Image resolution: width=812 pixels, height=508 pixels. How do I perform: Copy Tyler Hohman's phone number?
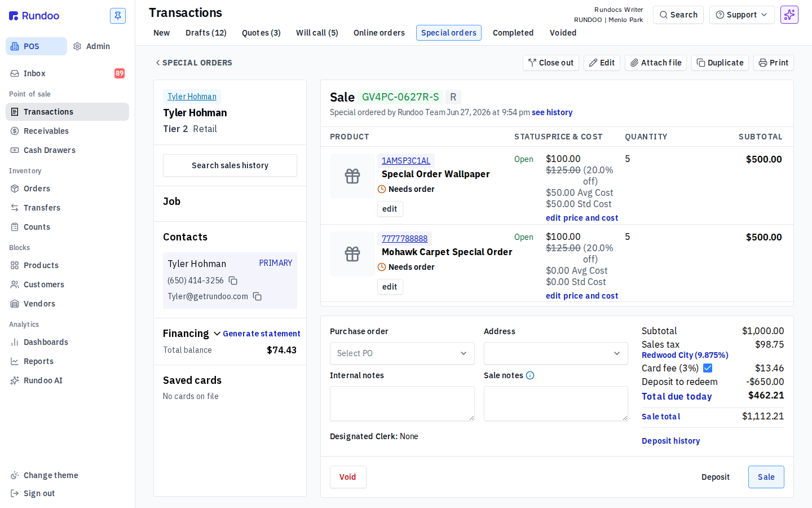pyautogui.click(x=233, y=281)
